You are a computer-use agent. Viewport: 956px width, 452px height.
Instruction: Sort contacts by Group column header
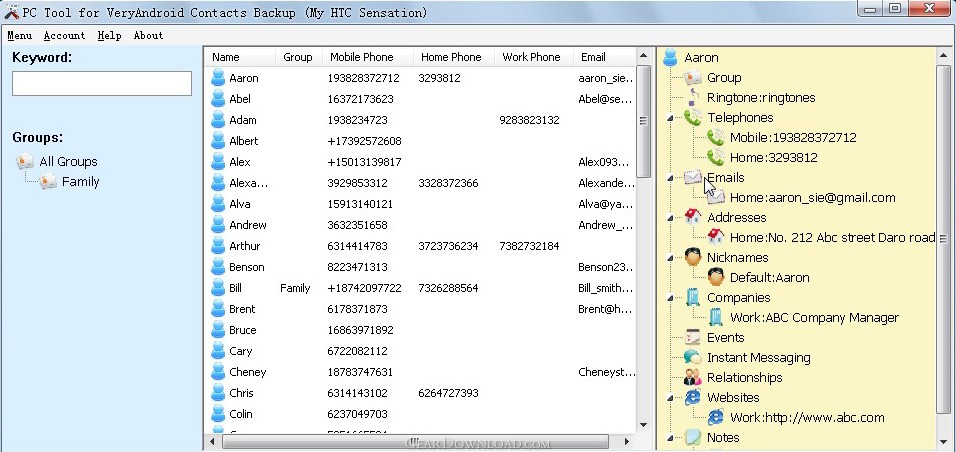(x=298, y=57)
